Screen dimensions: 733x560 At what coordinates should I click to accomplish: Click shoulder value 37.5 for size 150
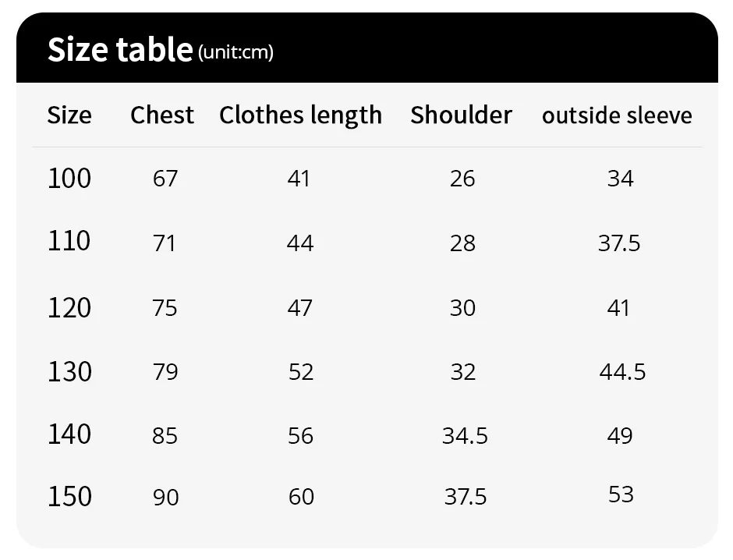(x=466, y=497)
